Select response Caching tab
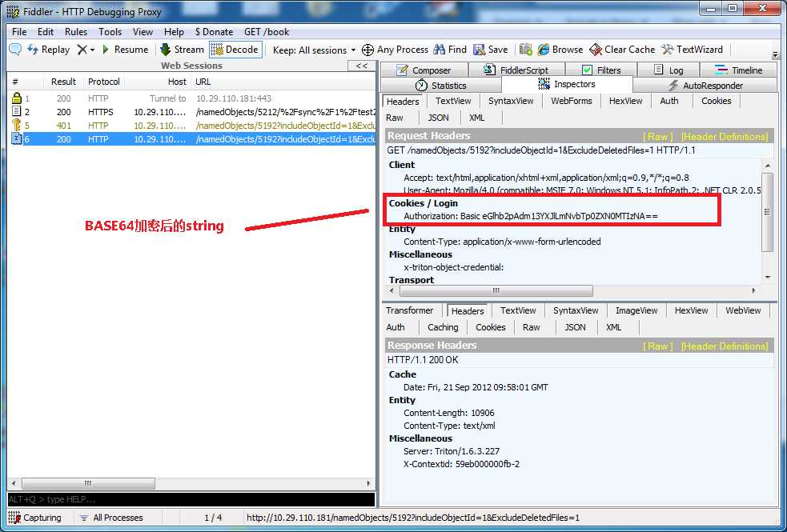This screenshot has height=532, width=787. 443,327
